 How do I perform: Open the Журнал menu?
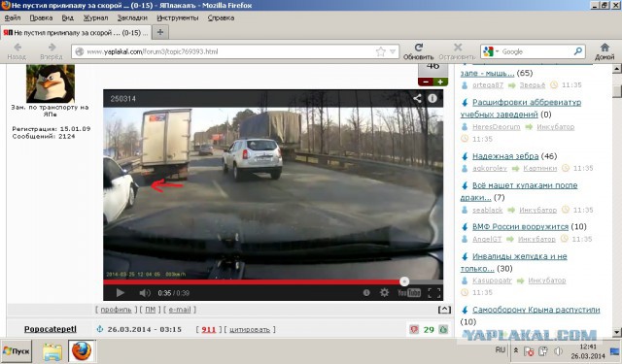click(95, 17)
